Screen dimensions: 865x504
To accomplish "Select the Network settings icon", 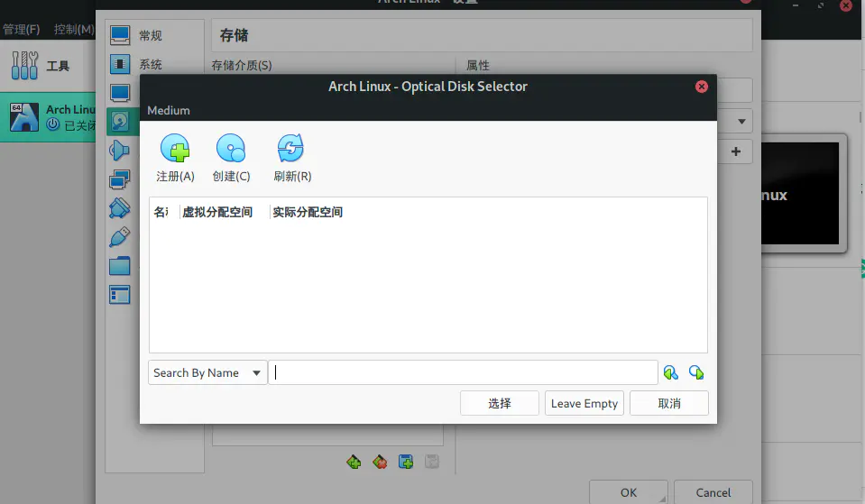I will click(x=120, y=179).
